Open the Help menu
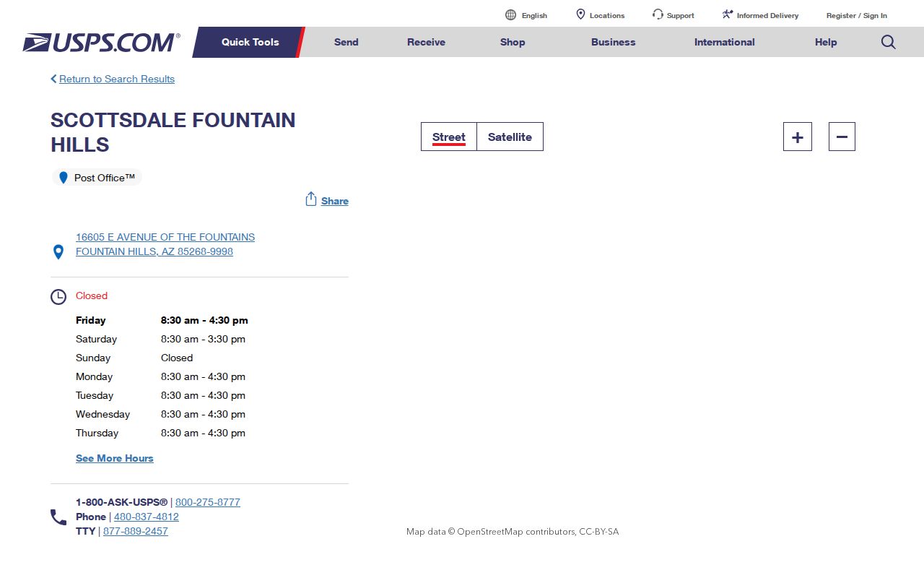The width and height of the screenshot is (924, 578). click(826, 42)
